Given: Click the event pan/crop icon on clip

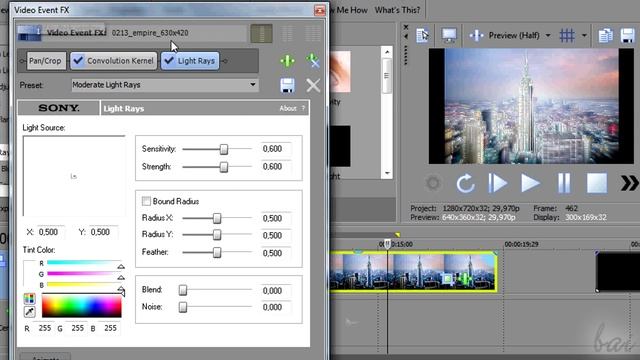Looking at the screenshot, I should pyautogui.click(x=448, y=279).
